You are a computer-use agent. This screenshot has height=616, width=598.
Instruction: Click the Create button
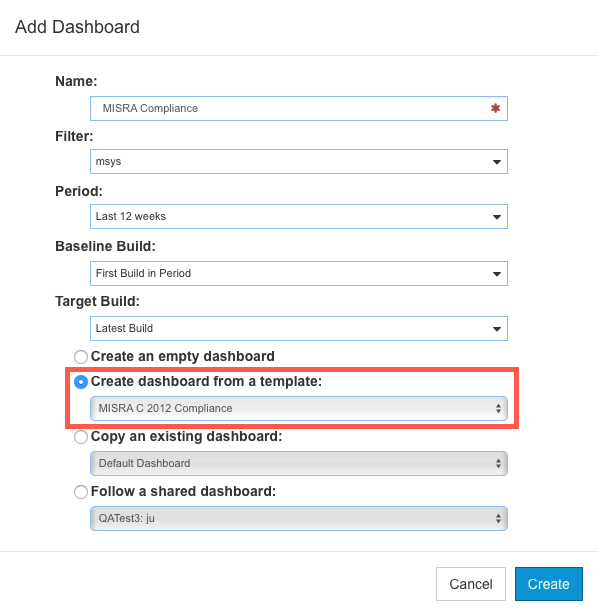[548, 584]
